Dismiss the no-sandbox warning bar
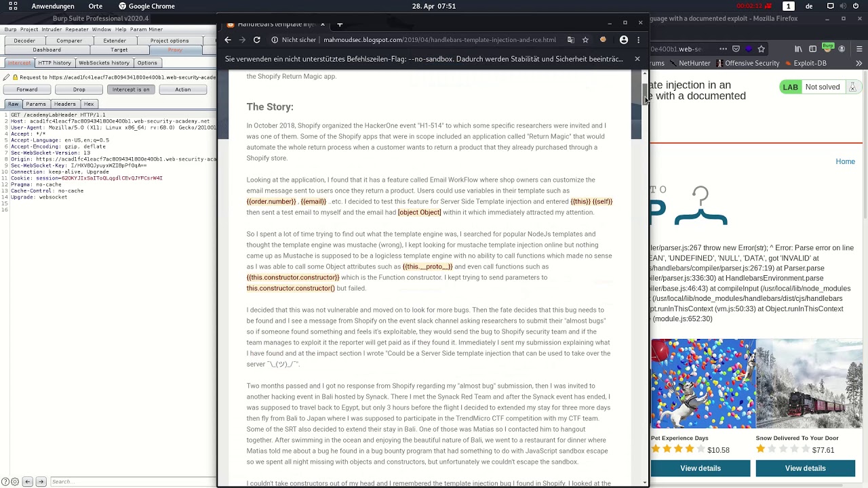The width and height of the screenshot is (868, 488). point(637,59)
